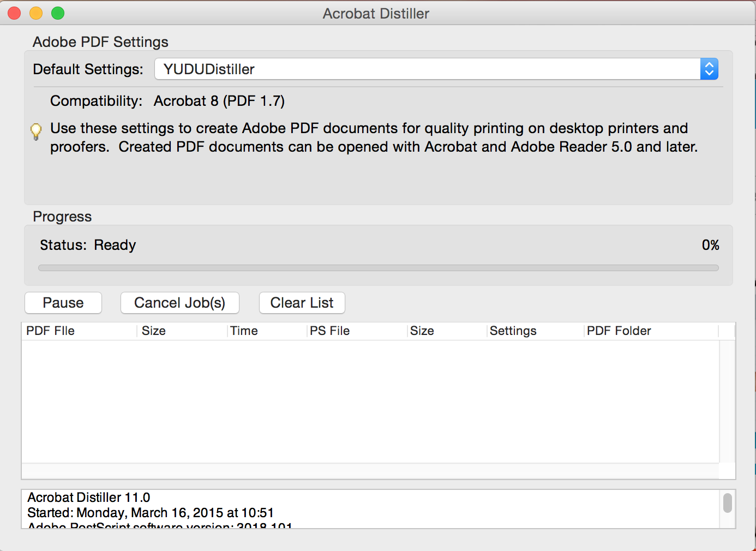Click the PS File column header
756x551 pixels.
(357, 331)
